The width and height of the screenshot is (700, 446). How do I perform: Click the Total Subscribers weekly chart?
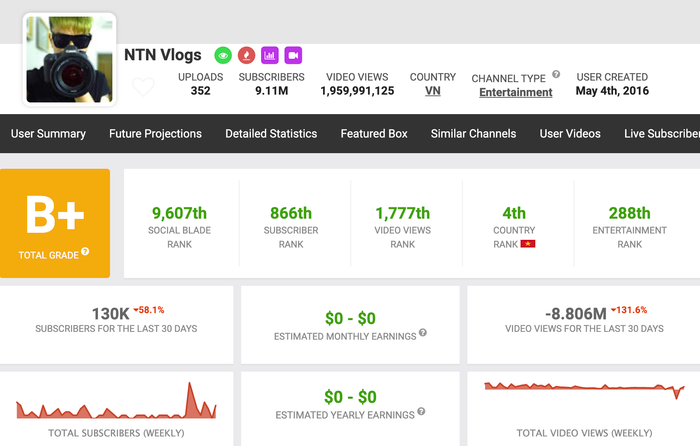116,402
